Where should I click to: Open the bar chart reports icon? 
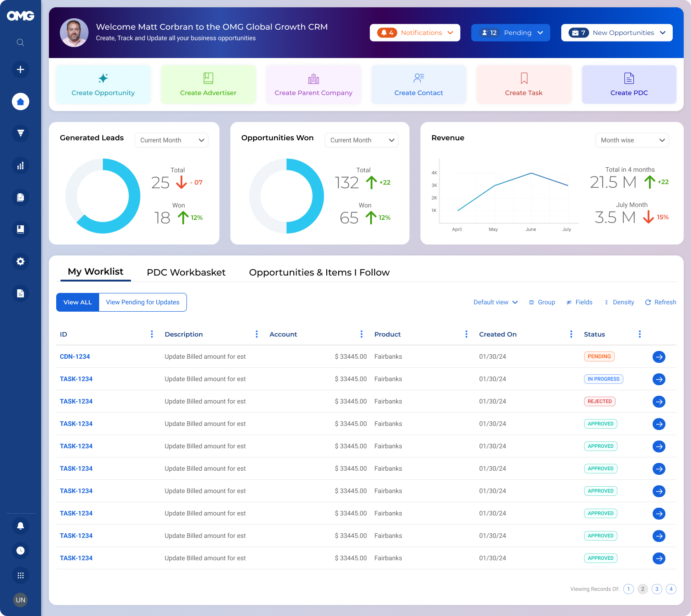click(x=20, y=165)
